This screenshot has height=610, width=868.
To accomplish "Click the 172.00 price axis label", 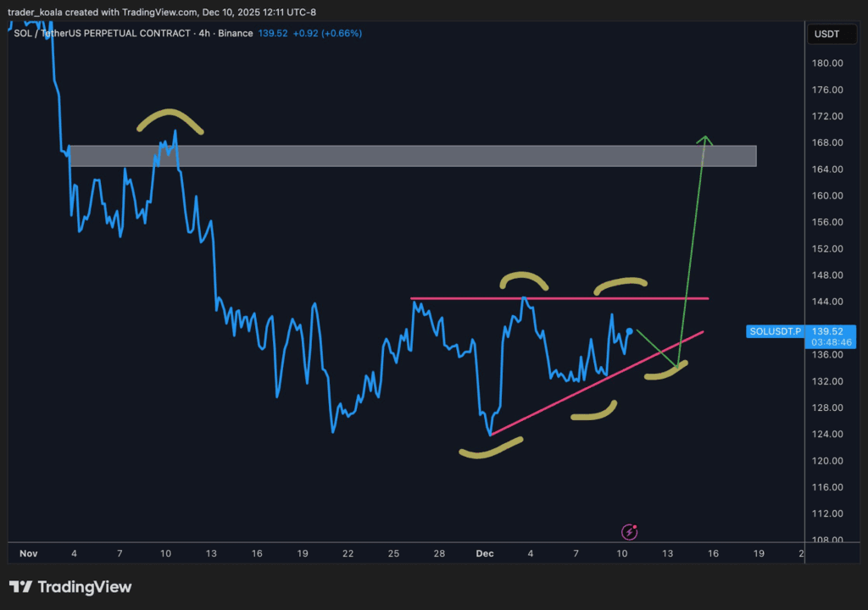I will [827, 116].
